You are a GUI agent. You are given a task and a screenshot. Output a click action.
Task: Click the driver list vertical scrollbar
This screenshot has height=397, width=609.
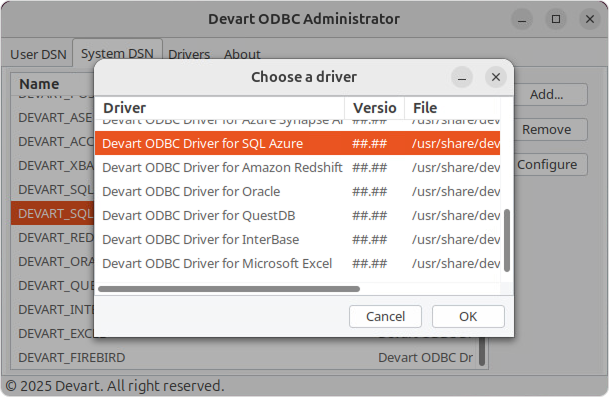click(506, 240)
